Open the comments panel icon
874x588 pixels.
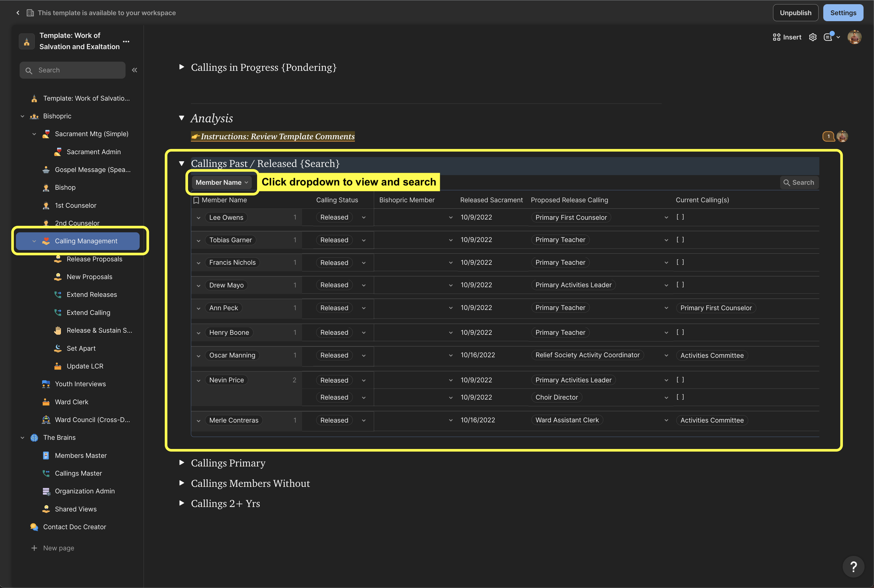coord(828,37)
